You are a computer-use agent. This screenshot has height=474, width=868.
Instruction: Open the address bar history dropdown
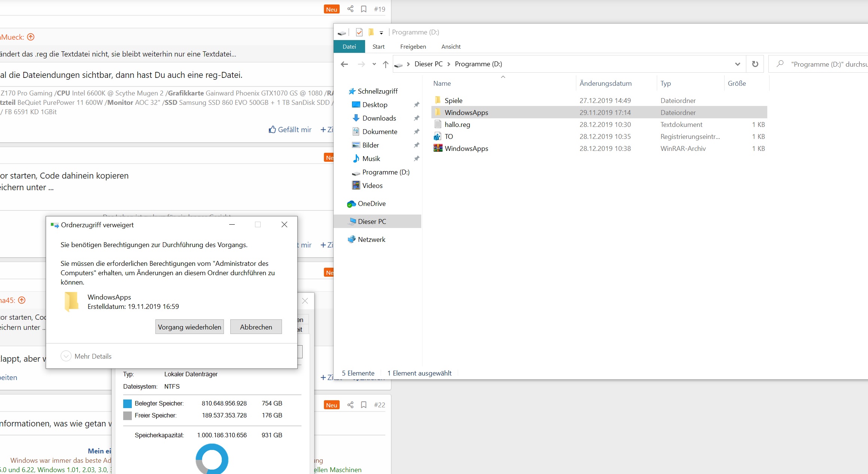[x=737, y=64]
